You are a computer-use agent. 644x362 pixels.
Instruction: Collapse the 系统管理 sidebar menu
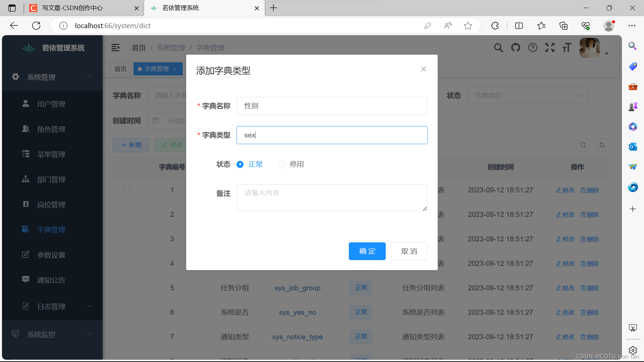[x=52, y=77]
